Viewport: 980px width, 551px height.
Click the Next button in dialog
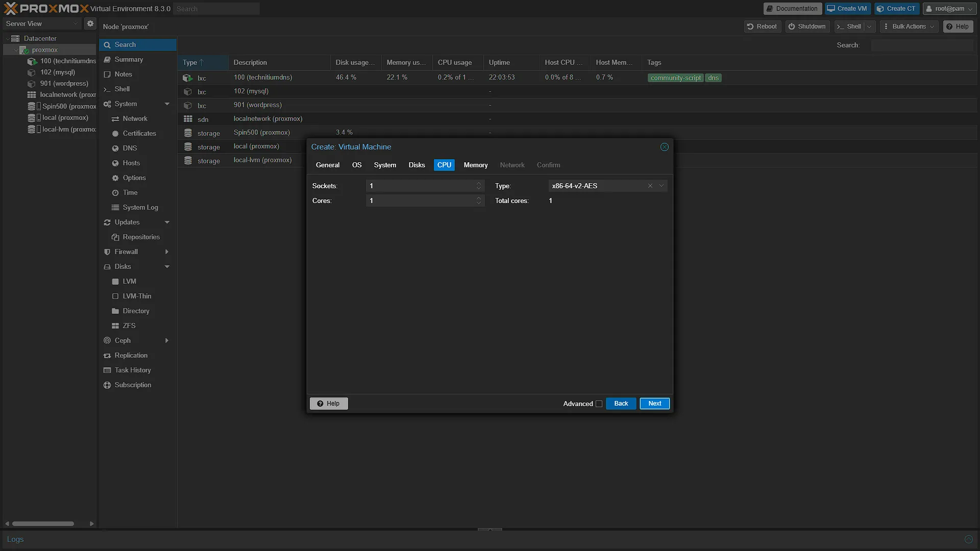tap(654, 404)
